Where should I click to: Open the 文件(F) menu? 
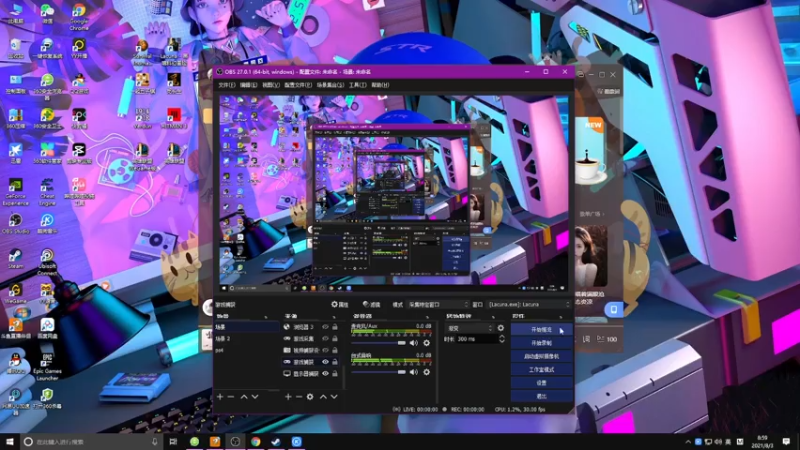227,85
